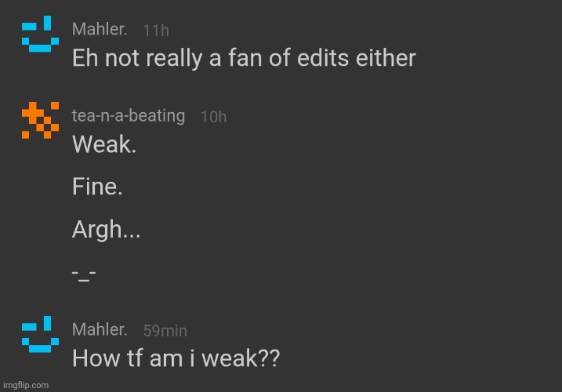Image resolution: width=562 pixels, height=392 pixels.
Task: Click the 'Argh...' line of the comment
Action: click(107, 232)
